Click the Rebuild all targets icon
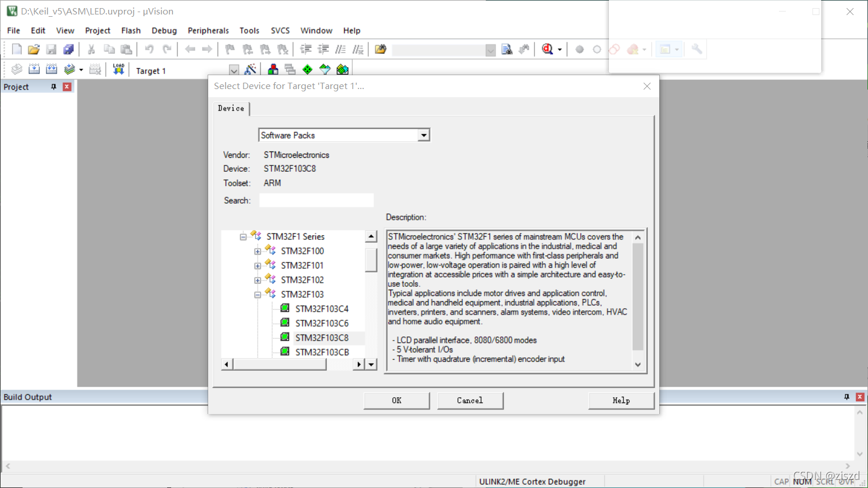Viewport: 868px width, 488px height. coord(51,70)
